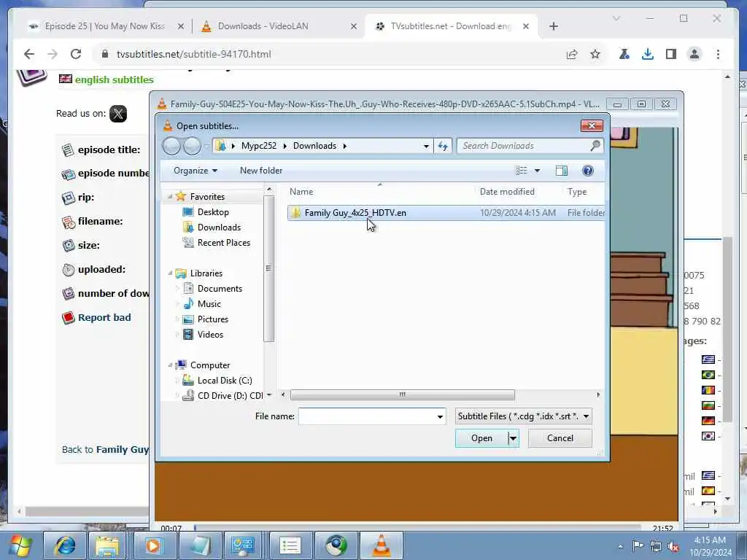The image size is (747, 560).
Task: Show hidden tray icons arrow
Action: click(x=620, y=546)
